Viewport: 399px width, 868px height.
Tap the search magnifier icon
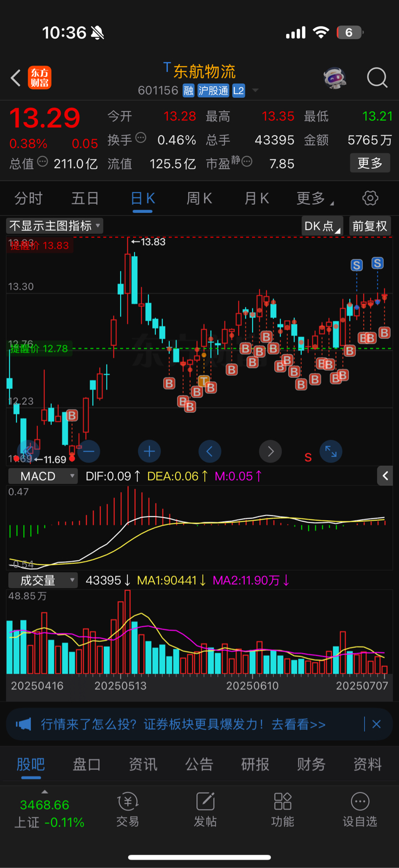pyautogui.click(x=377, y=78)
